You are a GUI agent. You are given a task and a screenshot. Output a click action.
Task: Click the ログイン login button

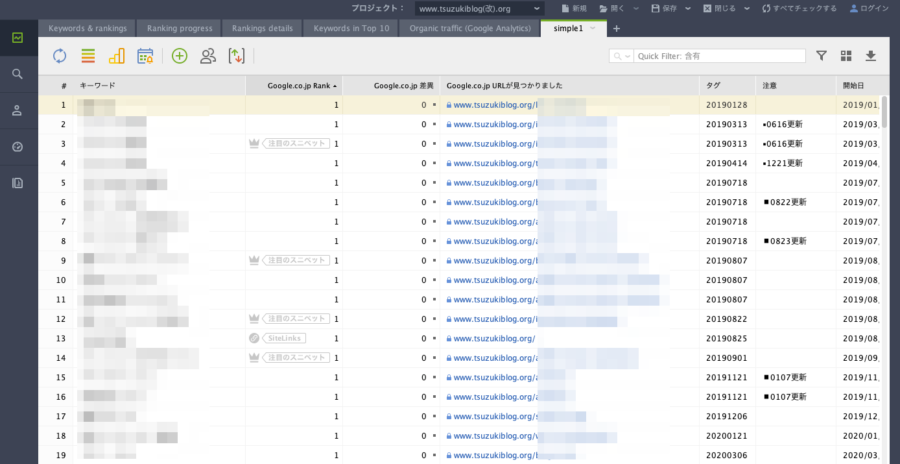[x=869, y=9]
